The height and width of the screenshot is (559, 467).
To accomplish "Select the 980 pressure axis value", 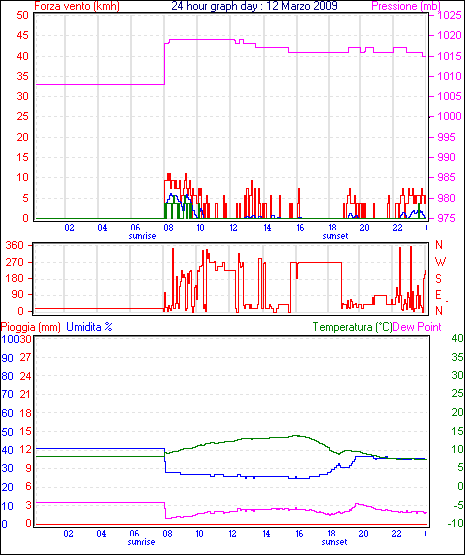I will 446,198.
